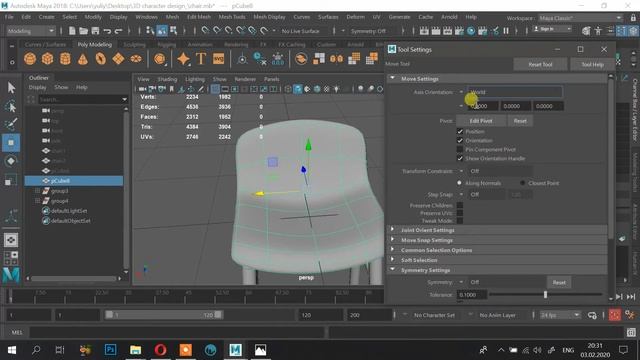Open the Deform menu

[356, 17]
